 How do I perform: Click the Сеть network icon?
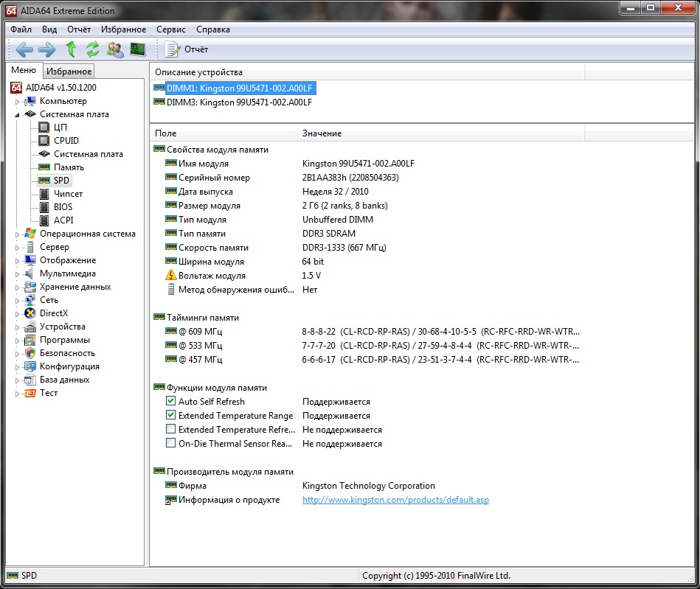[30, 300]
